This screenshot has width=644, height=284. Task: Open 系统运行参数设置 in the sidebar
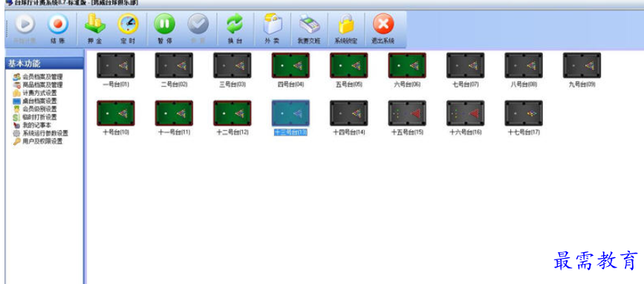(41, 133)
